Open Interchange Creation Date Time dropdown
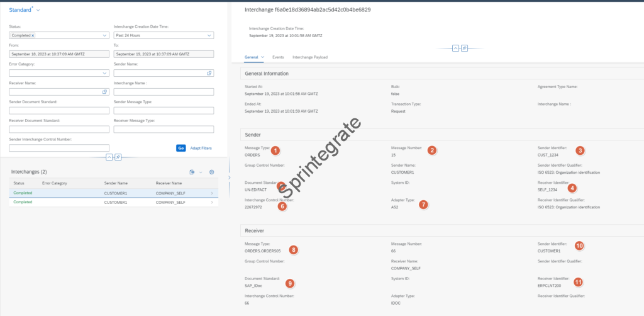The width and height of the screenshot is (644, 316). coord(209,36)
